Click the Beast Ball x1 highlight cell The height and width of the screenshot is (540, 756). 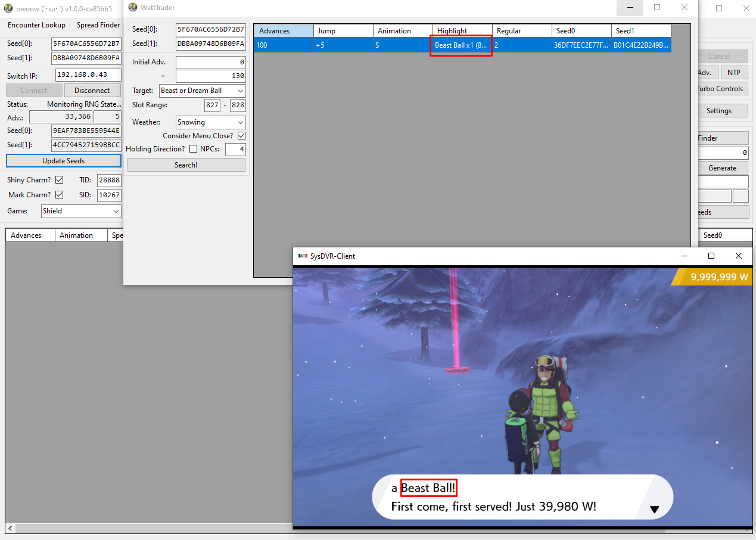coord(461,45)
